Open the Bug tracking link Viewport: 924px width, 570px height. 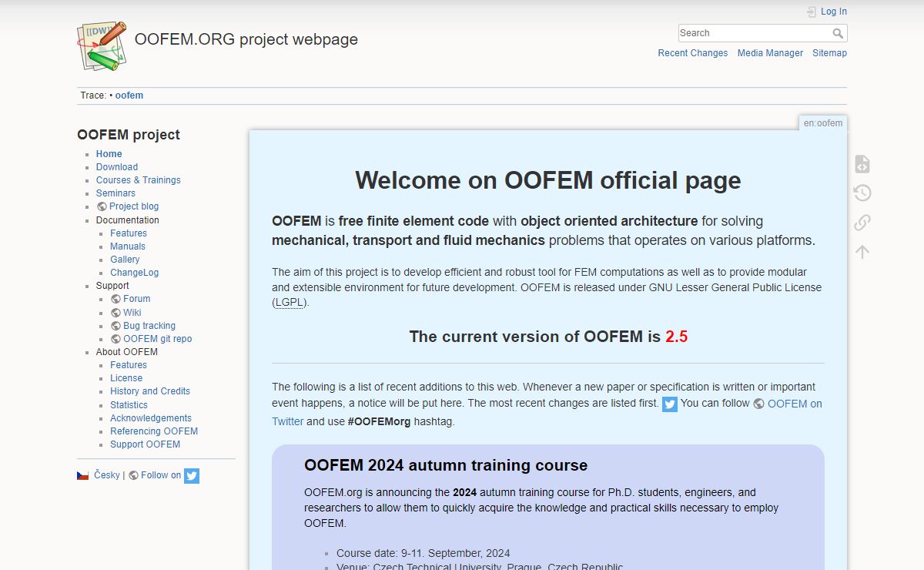[x=149, y=326]
